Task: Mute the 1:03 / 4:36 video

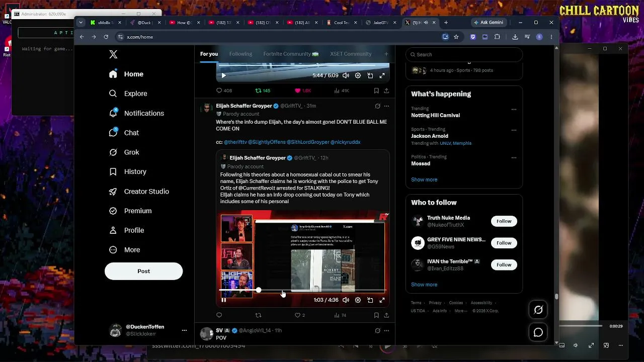Action: (x=346, y=300)
